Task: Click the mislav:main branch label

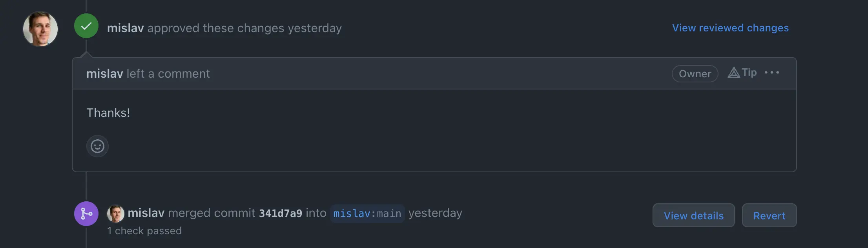Action: click(x=367, y=213)
